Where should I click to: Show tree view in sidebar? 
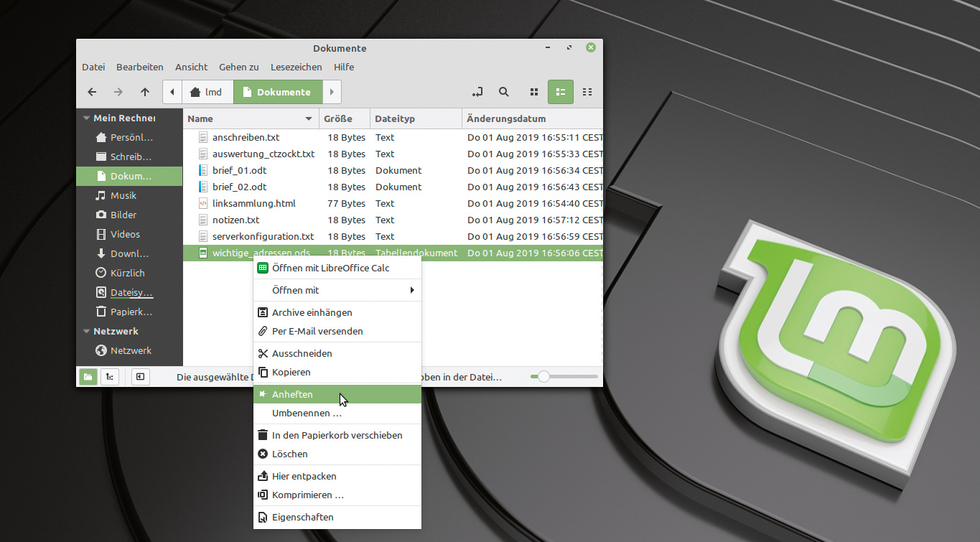(109, 377)
